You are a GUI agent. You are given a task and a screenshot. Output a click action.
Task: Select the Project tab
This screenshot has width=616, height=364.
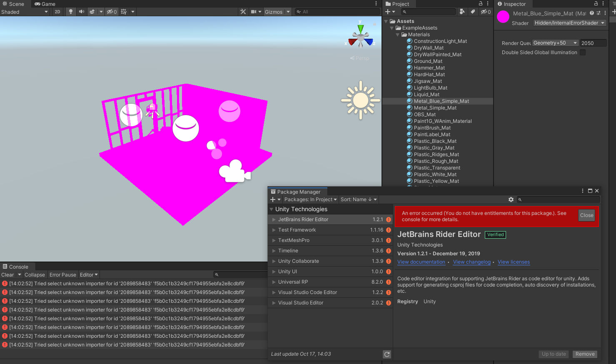point(397,4)
